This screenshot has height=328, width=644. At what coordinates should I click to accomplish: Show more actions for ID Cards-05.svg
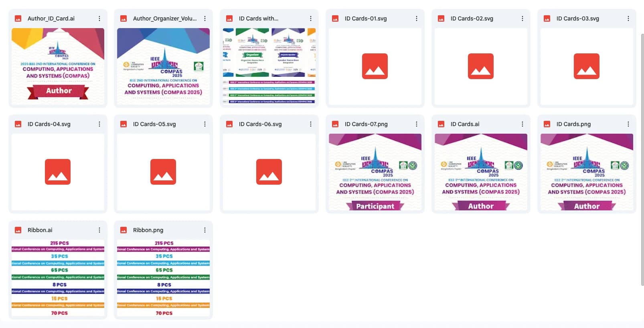[205, 124]
